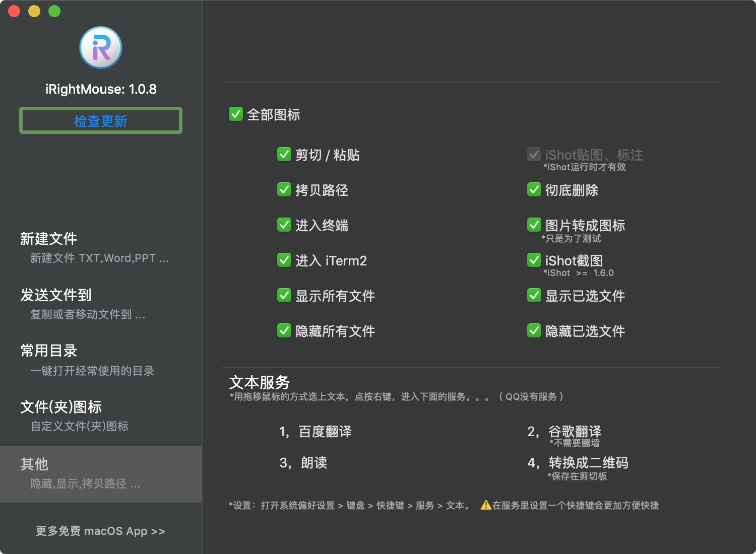The height and width of the screenshot is (554, 756).
Task: Disable the 显示已选文件 checkbox
Action: pos(534,295)
